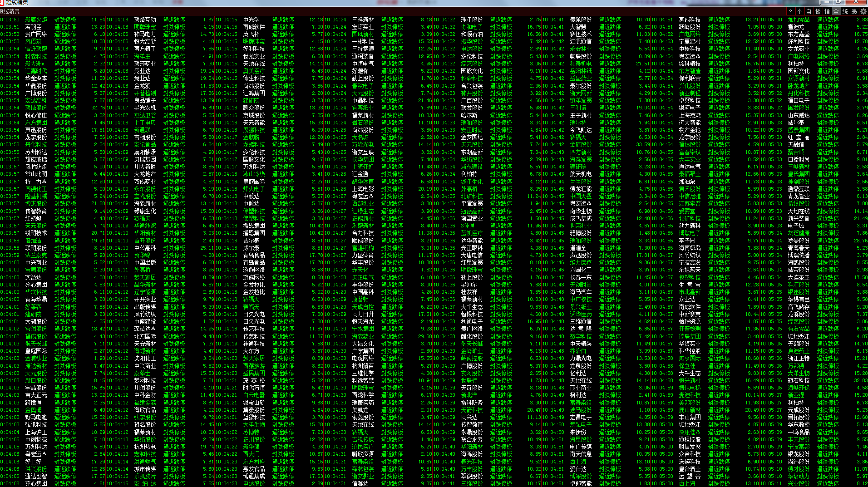Open the question mark help icon

[790, 11]
